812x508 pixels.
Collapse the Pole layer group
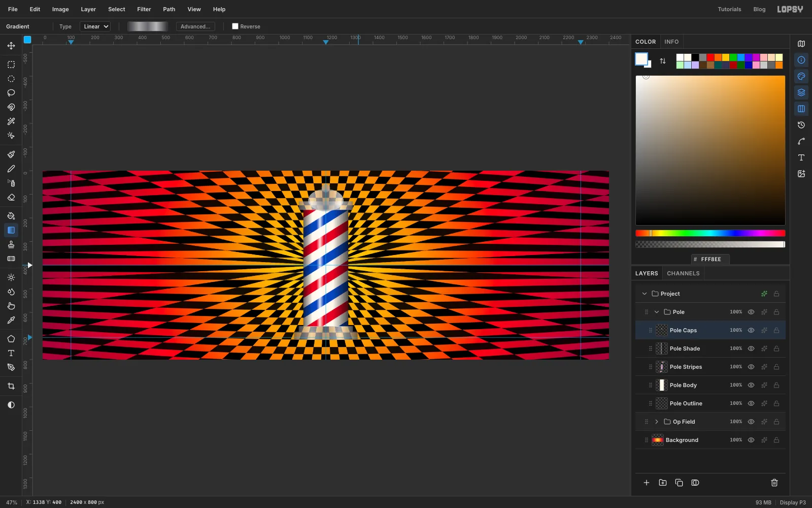(x=657, y=312)
